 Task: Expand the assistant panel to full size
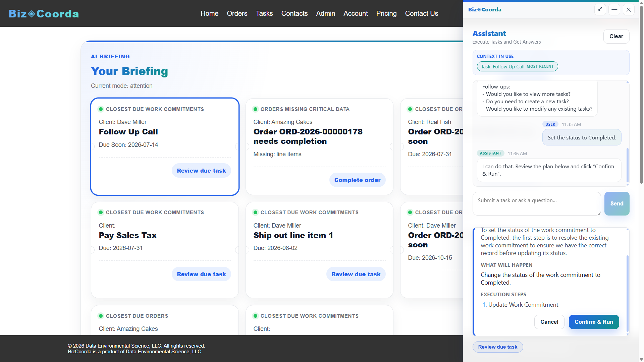coord(600,9)
